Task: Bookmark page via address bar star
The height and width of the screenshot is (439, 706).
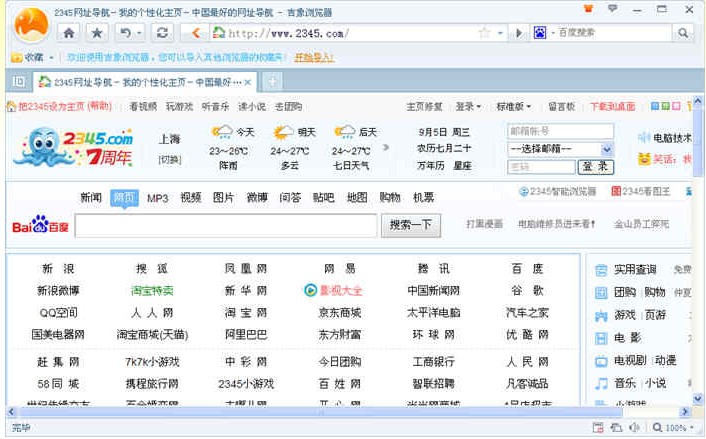Action: [484, 33]
